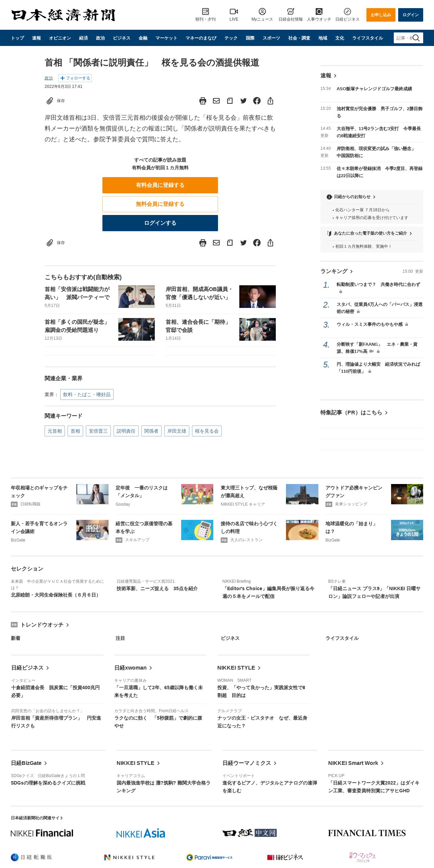Open 東大理三トップ article thumbnail
The height and width of the screenshot is (868, 434).
point(302,494)
